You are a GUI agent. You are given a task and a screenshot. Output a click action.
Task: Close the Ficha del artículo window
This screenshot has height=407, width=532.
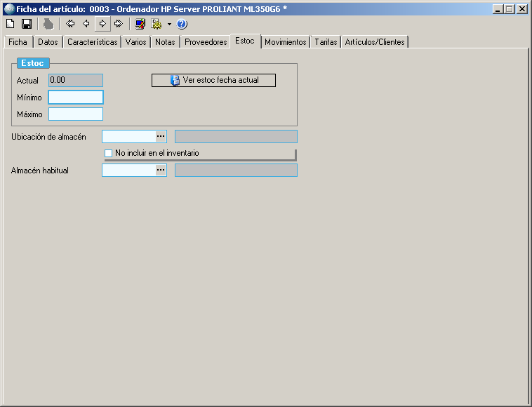pyautogui.click(x=521, y=9)
